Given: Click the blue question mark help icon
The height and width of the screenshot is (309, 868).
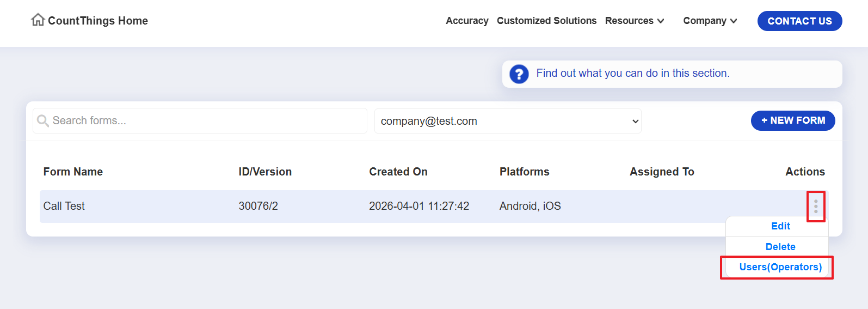Looking at the screenshot, I should (519, 74).
